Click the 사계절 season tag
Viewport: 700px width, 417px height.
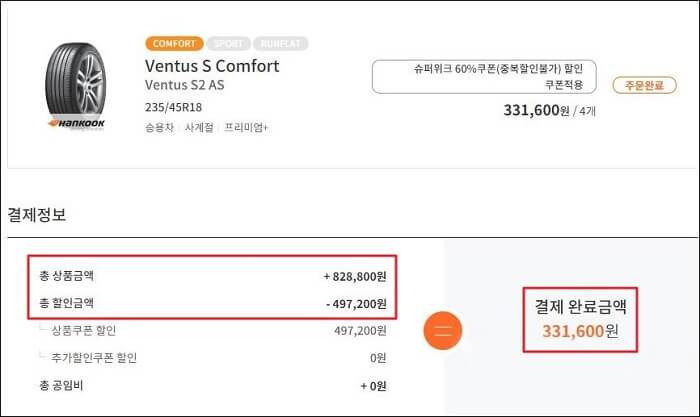click(200, 128)
